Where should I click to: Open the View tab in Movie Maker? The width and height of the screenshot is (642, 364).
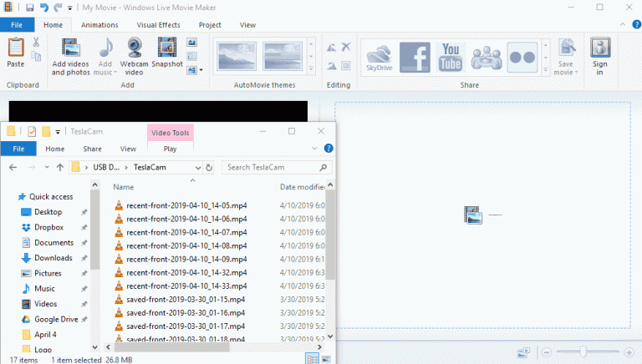pos(247,25)
